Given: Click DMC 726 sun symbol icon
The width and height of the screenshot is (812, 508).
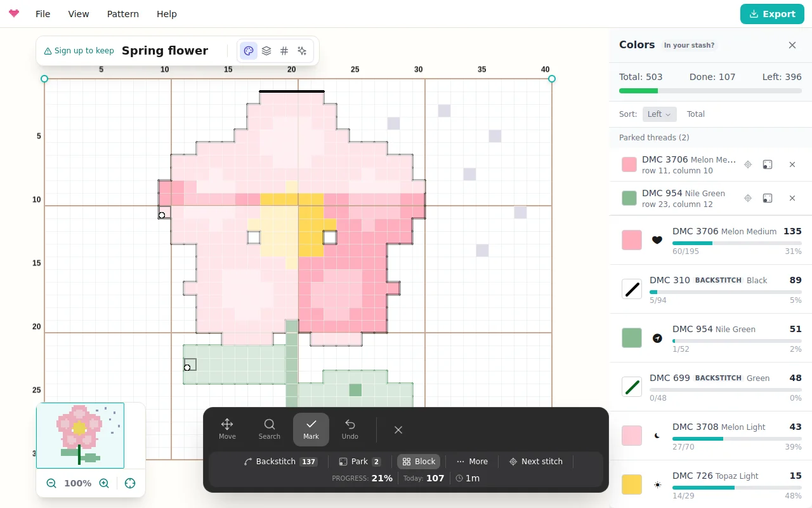Looking at the screenshot, I should pos(657,485).
